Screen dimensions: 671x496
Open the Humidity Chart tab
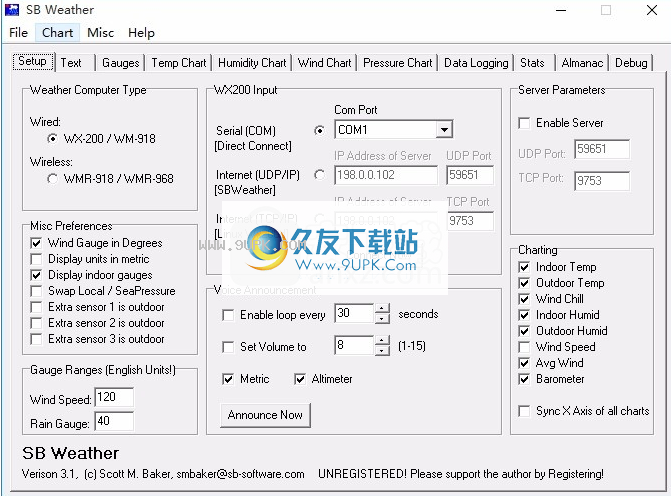[x=252, y=63]
